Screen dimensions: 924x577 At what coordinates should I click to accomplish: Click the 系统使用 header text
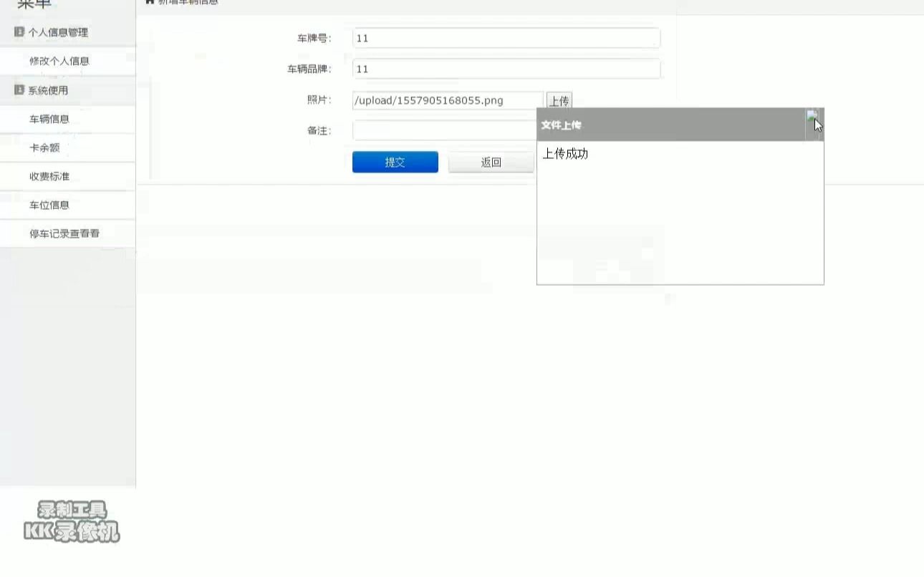pos(48,90)
